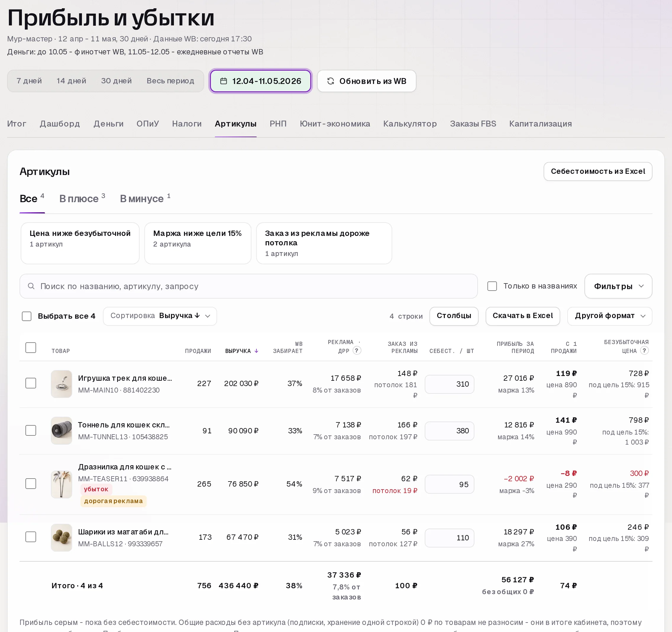Open thumbnail of Шарики из мататаби
This screenshot has width=672, height=632.
pyautogui.click(x=61, y=537)
